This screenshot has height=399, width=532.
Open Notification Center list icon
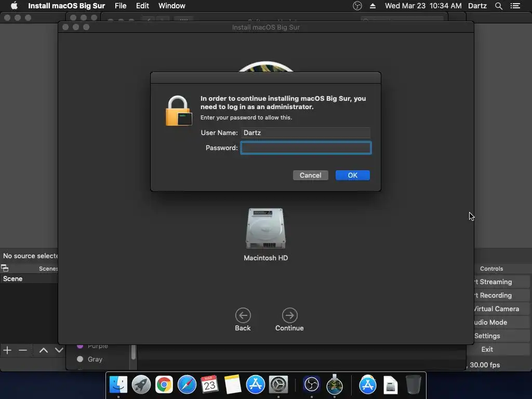pyautogui.click(x=515, y=6)
